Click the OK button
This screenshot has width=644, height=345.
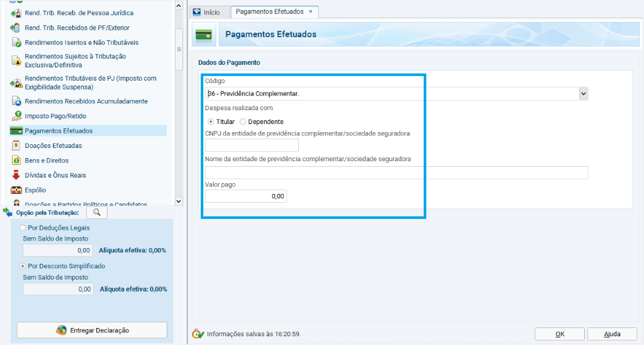[559, 334]
